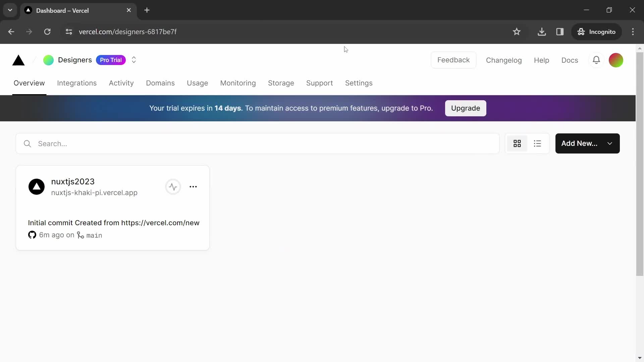Click the notification bell icon
The width and height of the screenshot is (644, 362).
(x=597, y=60)
